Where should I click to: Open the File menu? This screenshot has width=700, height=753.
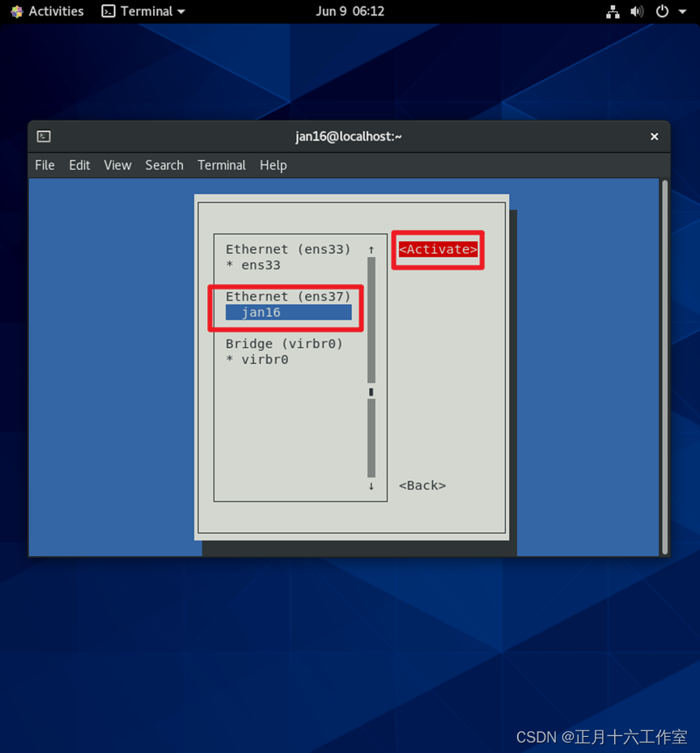(45, 165)
